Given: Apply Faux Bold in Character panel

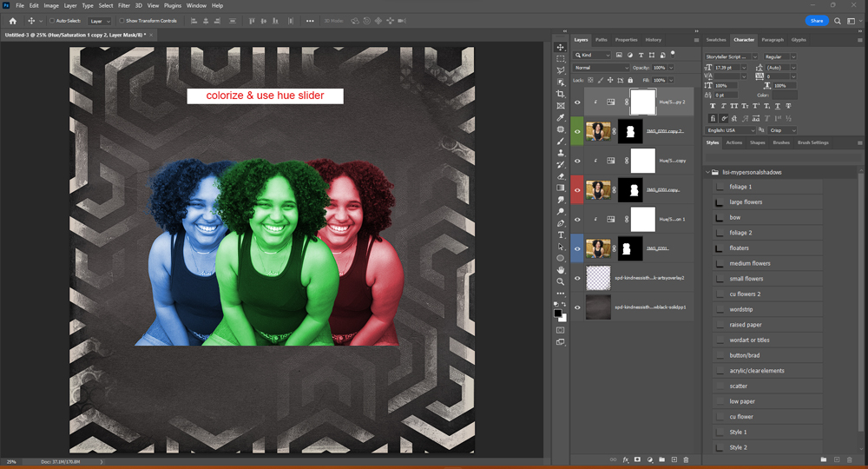Looking at the screenshot, I should [713, 106].
